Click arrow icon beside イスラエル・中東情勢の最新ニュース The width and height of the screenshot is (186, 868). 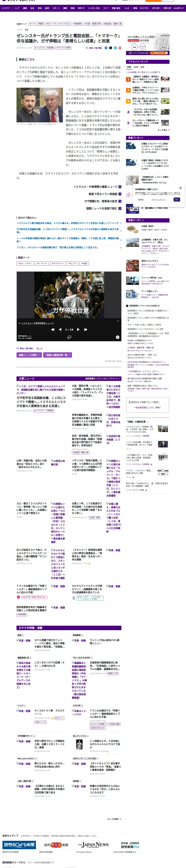(x=120, y=187)
